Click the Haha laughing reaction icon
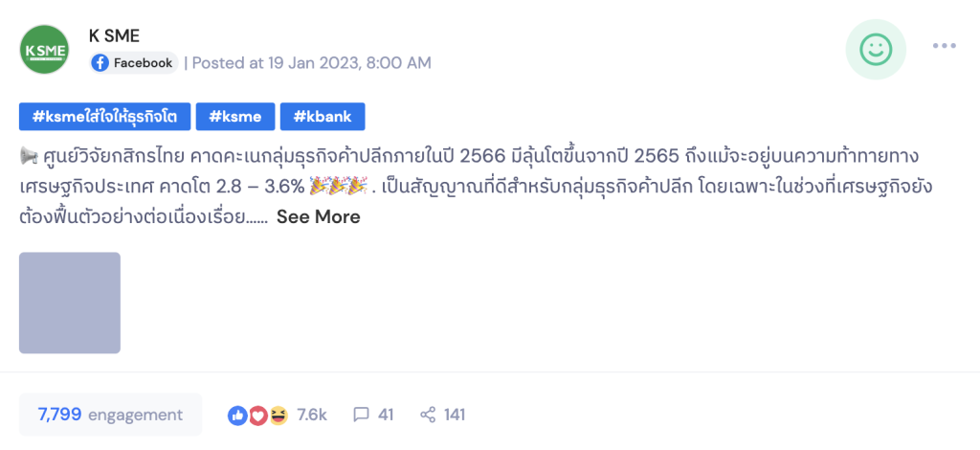Screen dimensions: 980x450 [278, 416]
